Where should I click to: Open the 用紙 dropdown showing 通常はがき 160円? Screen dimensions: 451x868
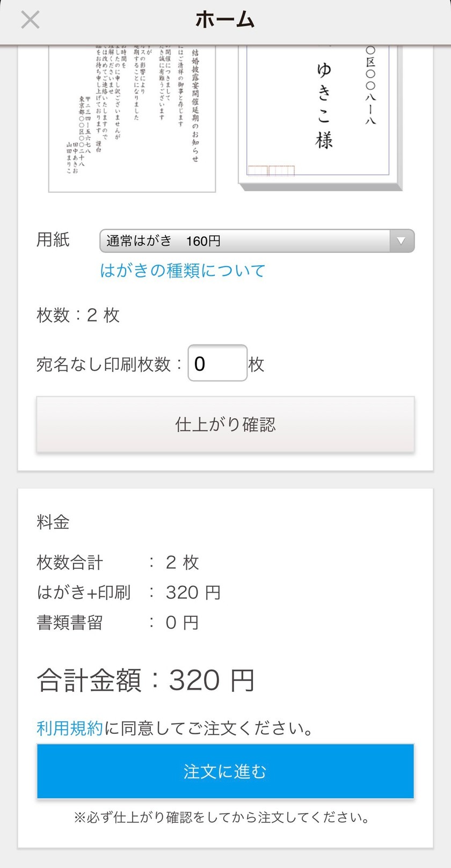tap(257, 241)
